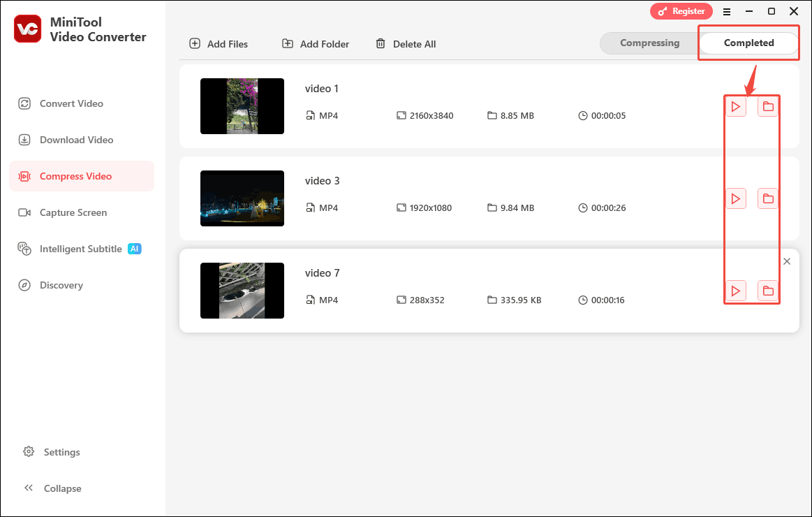Screen dimensions: 812x517
Task: Select the Completed tab
Action: pyautogui.click(x=748, y=43)
